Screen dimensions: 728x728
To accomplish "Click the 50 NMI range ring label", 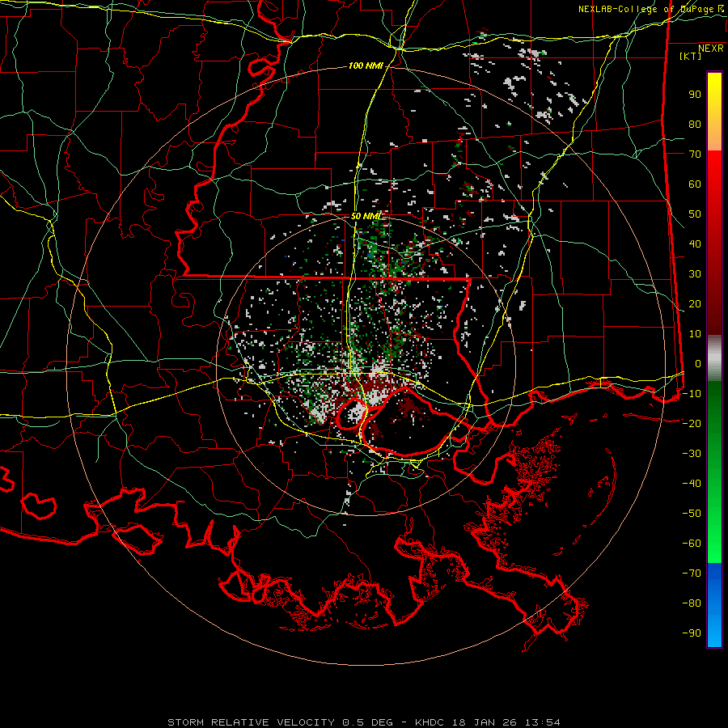I will (366, 216).
